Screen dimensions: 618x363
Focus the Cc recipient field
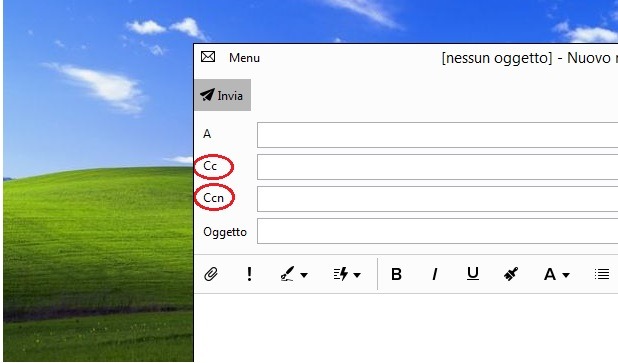click(x=437, y=167)
